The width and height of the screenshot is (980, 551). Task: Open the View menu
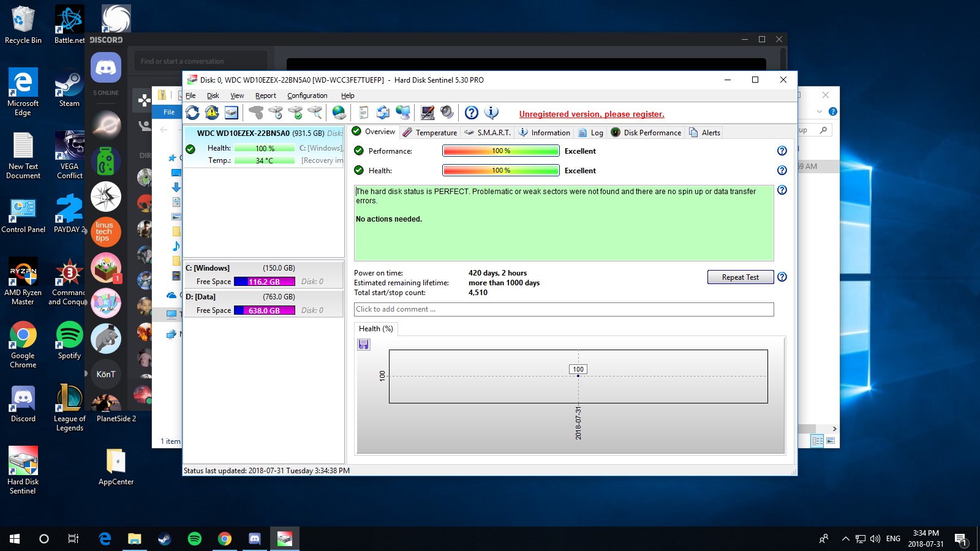click(x=237, y=96)
